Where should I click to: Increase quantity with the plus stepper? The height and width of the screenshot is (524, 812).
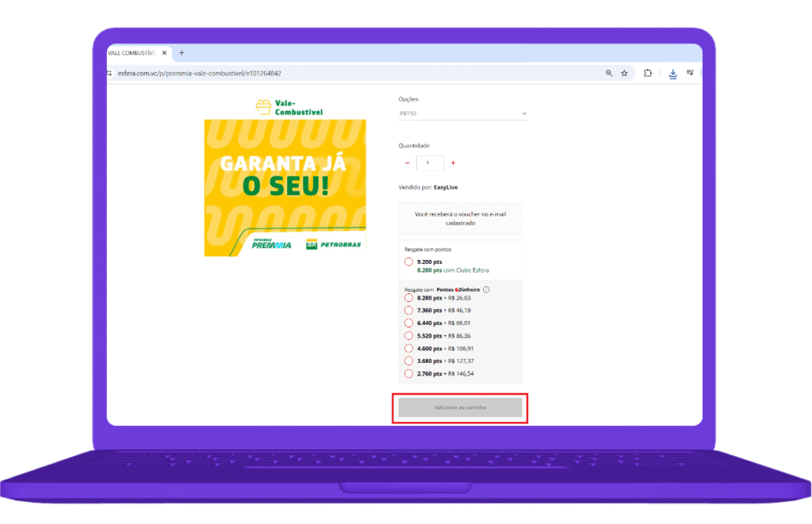point(452,163)
